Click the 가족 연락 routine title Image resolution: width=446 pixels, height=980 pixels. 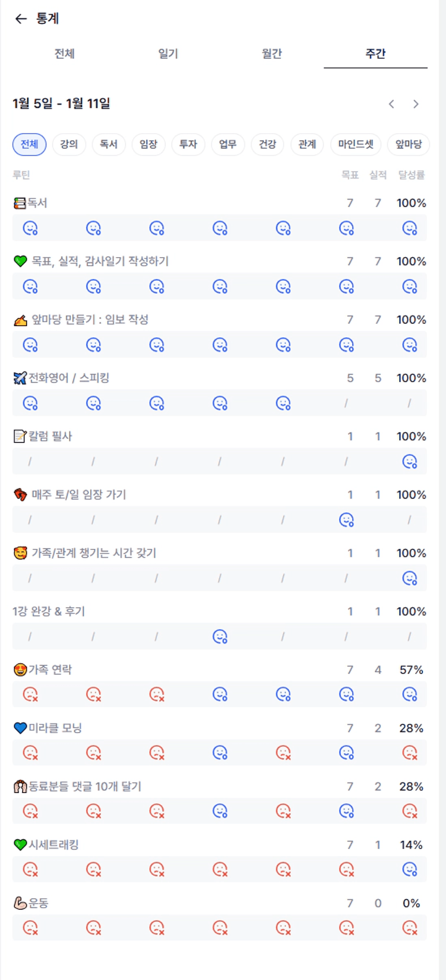[50, 670]
